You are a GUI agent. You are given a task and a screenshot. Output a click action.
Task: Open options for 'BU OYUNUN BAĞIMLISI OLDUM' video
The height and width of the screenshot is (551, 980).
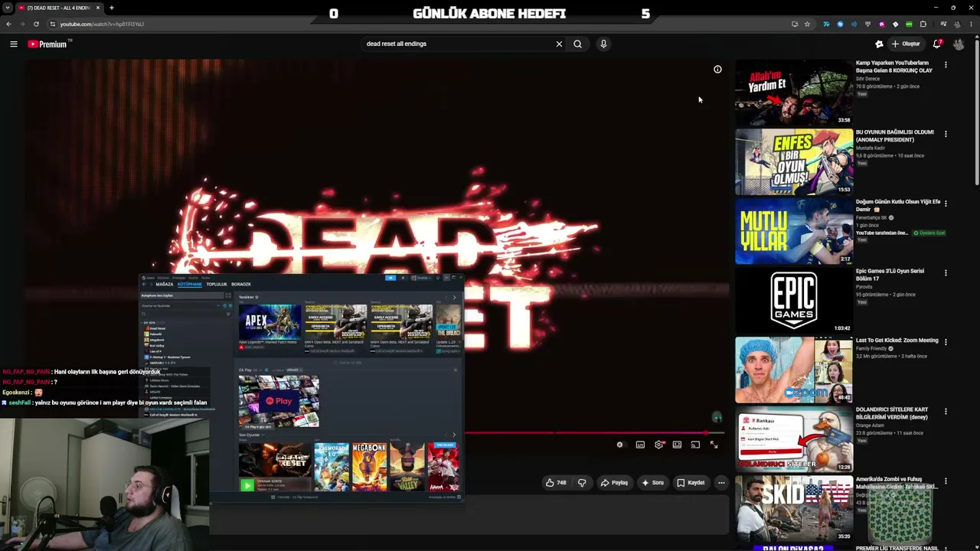946,134
